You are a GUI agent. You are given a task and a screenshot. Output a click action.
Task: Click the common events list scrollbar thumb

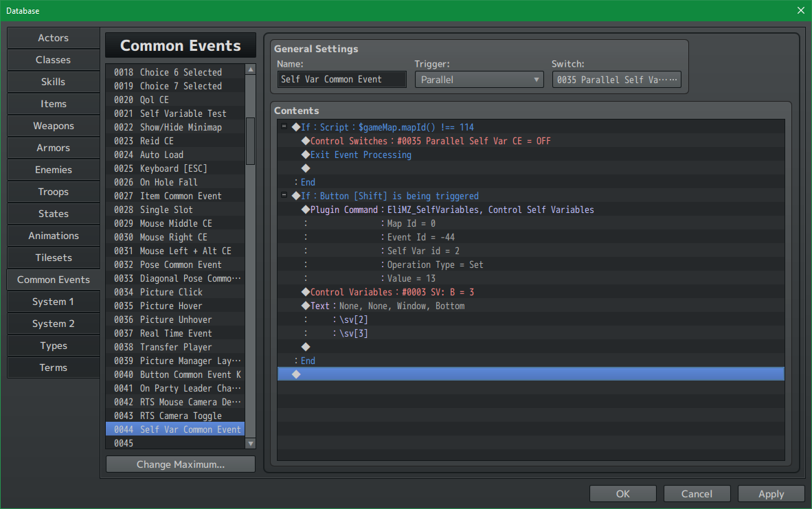[x=251, y=141]
